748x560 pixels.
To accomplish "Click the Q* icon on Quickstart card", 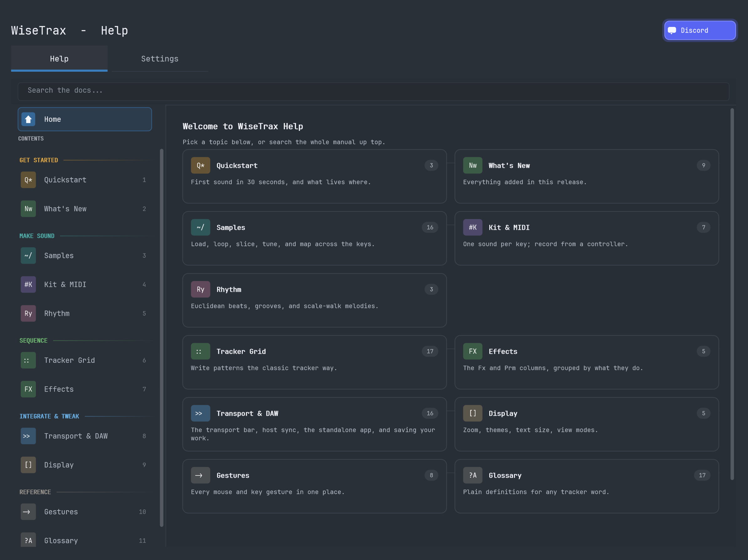I will tap(200, 165).
